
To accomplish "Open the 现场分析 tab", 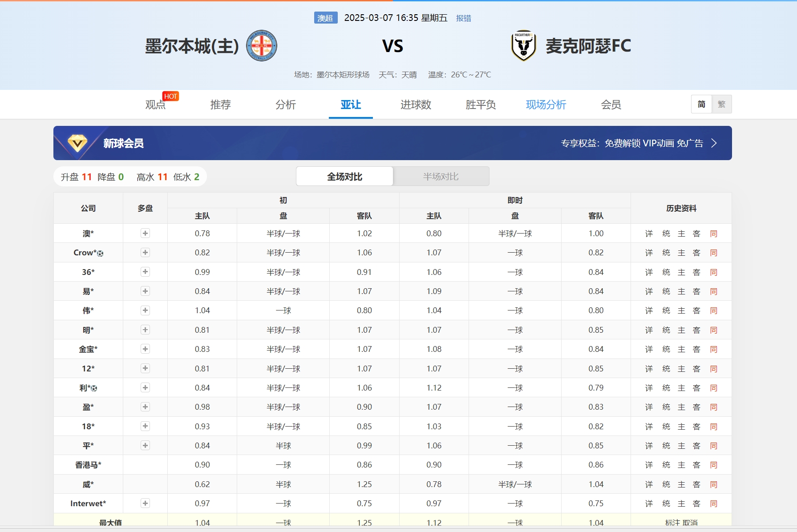I will (x=546, y=105).
